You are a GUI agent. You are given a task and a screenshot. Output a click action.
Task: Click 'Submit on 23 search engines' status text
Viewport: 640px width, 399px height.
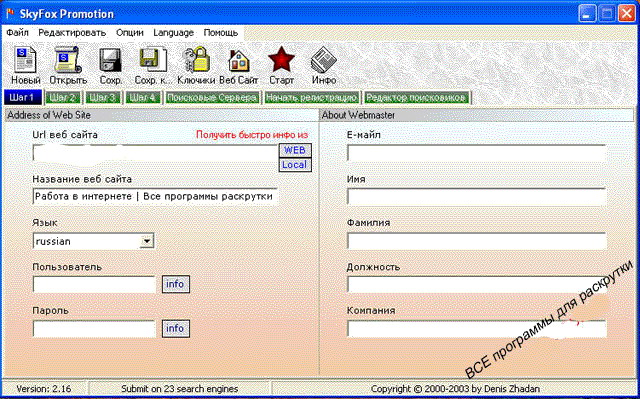[180, 389]
